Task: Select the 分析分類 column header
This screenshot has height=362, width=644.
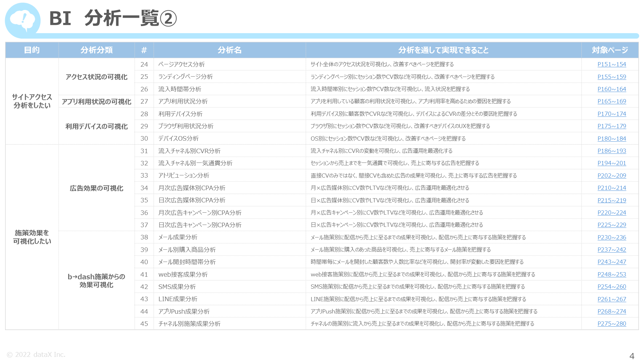Action: click(x=97, y=50)
